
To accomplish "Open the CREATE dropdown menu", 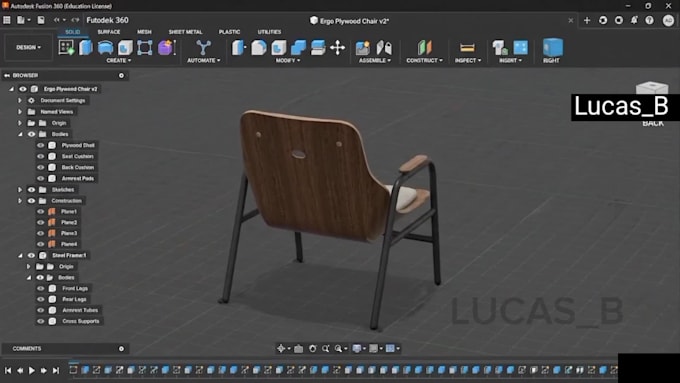I will 118,61.
